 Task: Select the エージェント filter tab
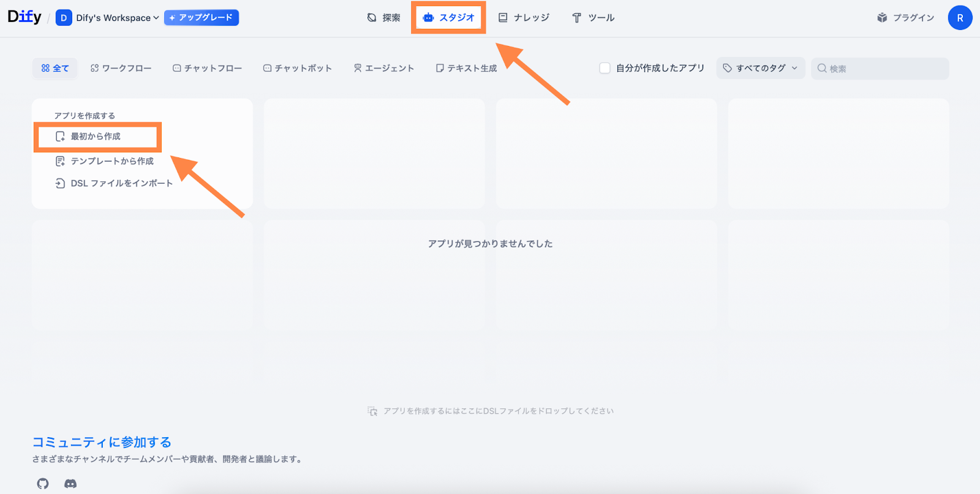click(x=383, y=68)
